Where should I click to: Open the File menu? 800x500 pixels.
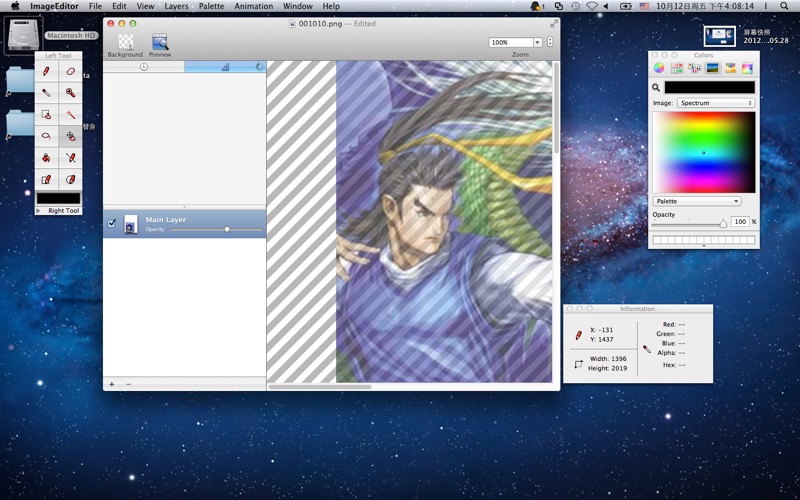(95, 6)
